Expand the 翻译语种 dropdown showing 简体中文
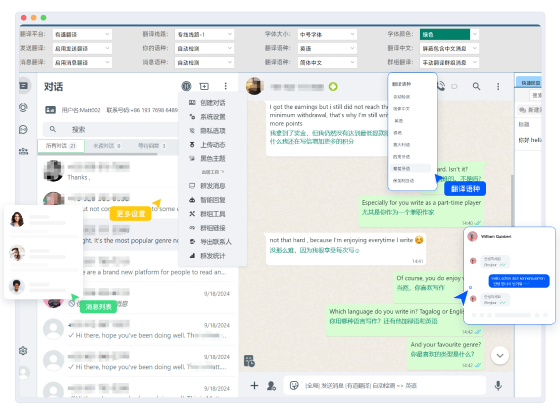 click(x=327, y=62)
